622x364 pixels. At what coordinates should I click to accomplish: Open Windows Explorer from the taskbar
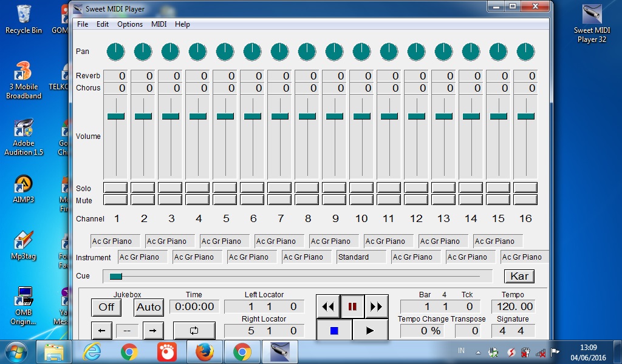[x=54, y=352]
